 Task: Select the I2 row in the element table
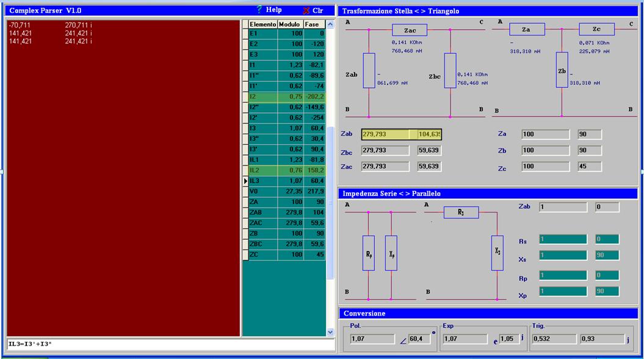tap(262, 97)
